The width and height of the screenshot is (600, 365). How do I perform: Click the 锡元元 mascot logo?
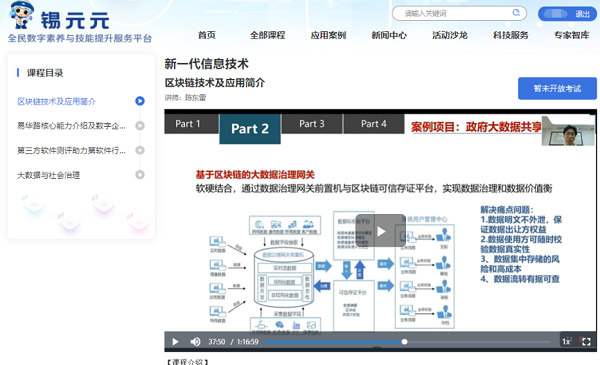21,15
